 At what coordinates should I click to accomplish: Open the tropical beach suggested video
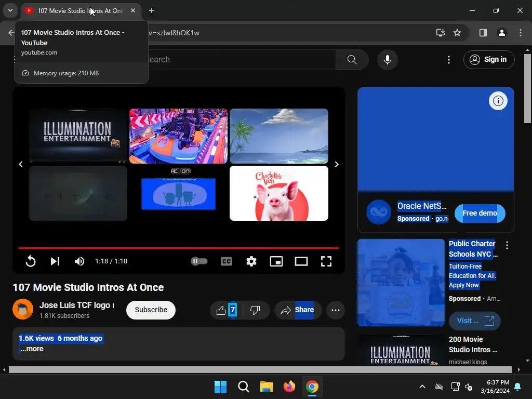[x=279, y=136]
